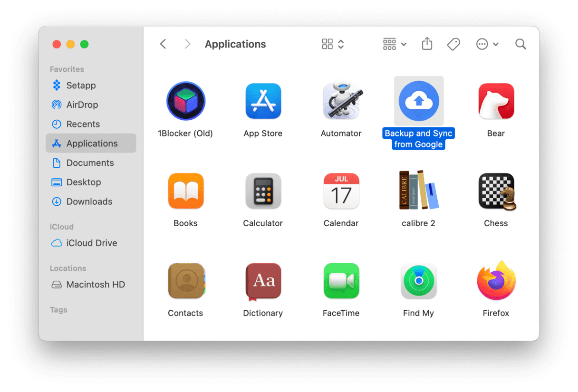Open the App Store application
This screenshot has height=392, width=578.
263,101
